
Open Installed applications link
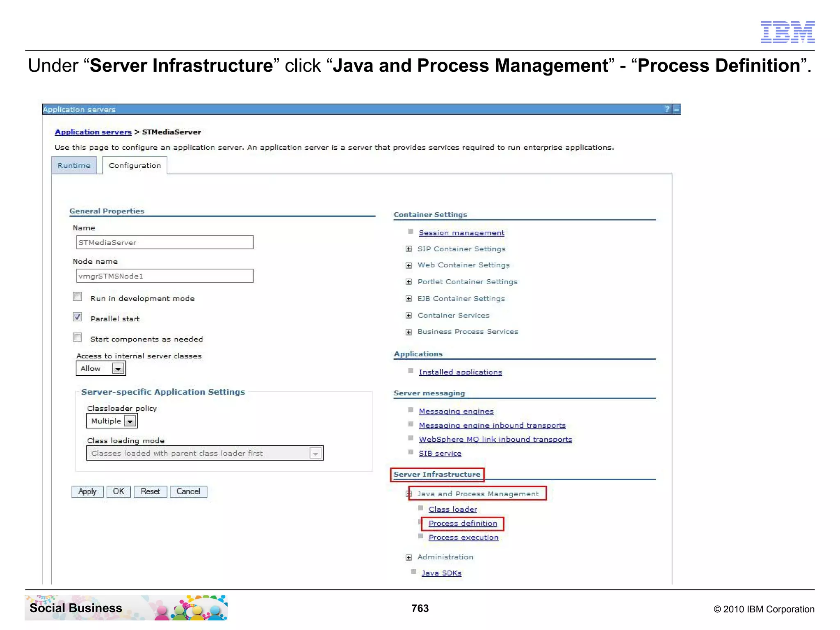[x=460, y=372]
